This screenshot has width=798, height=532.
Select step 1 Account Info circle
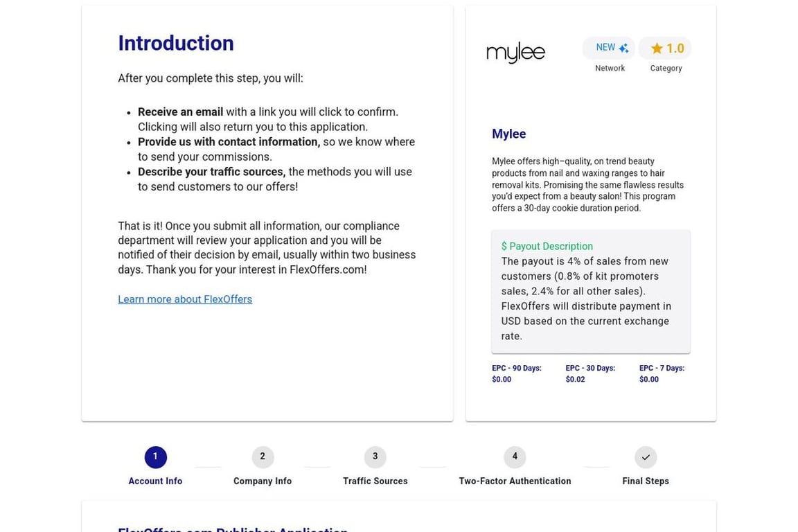coord(155,456)
